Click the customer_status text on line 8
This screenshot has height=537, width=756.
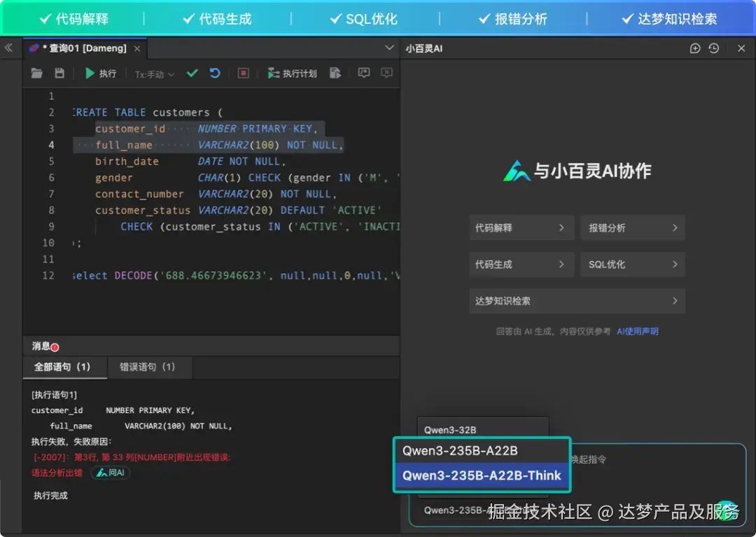[143, 211]
